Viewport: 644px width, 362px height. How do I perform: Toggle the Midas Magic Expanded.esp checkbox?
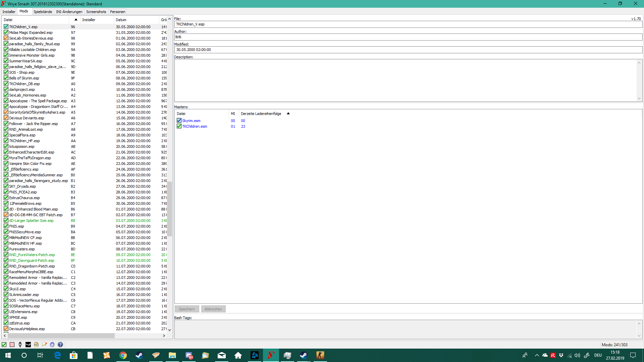coord(6,33)
